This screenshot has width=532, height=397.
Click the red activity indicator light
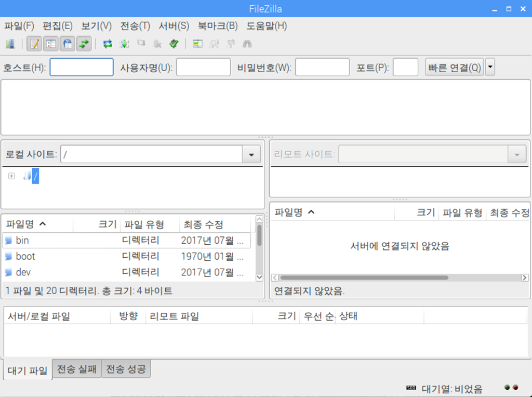click(x=515, y=387)
